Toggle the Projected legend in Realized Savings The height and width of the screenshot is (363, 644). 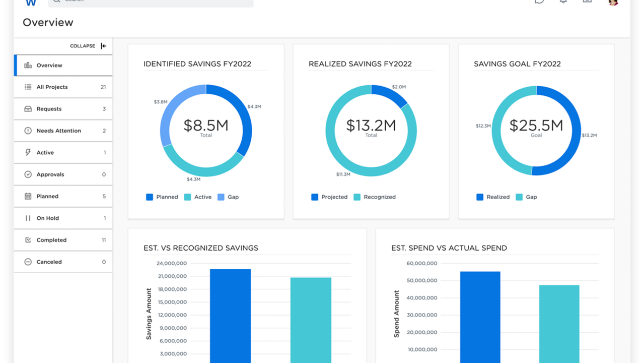329,197
